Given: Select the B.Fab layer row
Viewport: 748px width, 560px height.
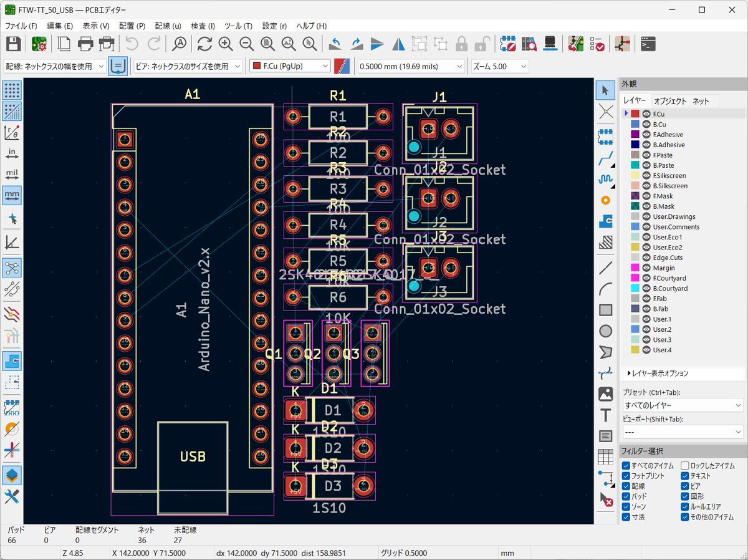Looking at the screenshot, I should point(684,309).
